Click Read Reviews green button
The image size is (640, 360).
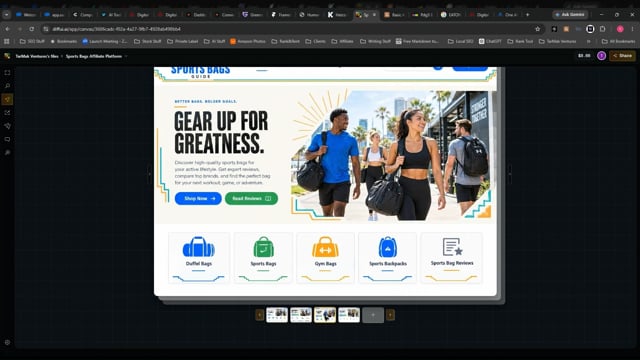point(251,198)
